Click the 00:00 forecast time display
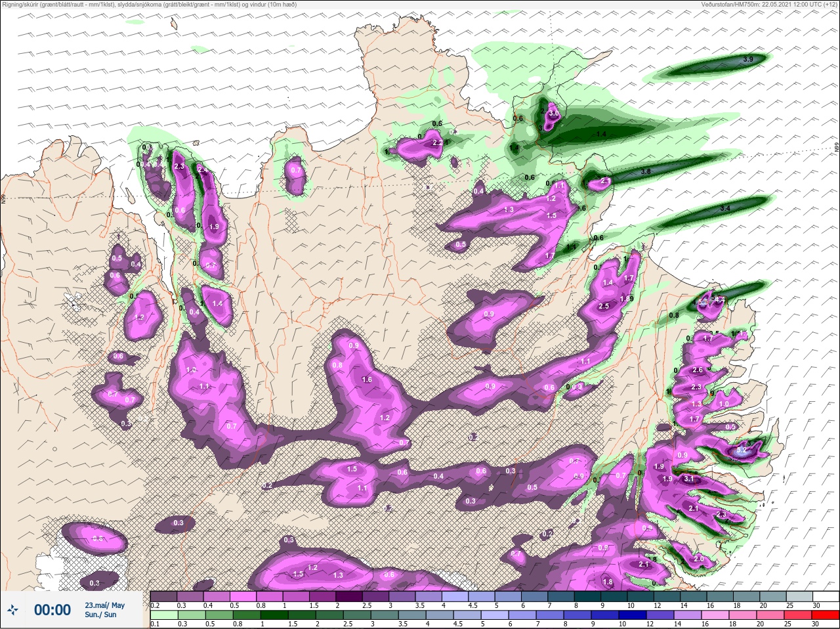 click(x=52, y=611)
